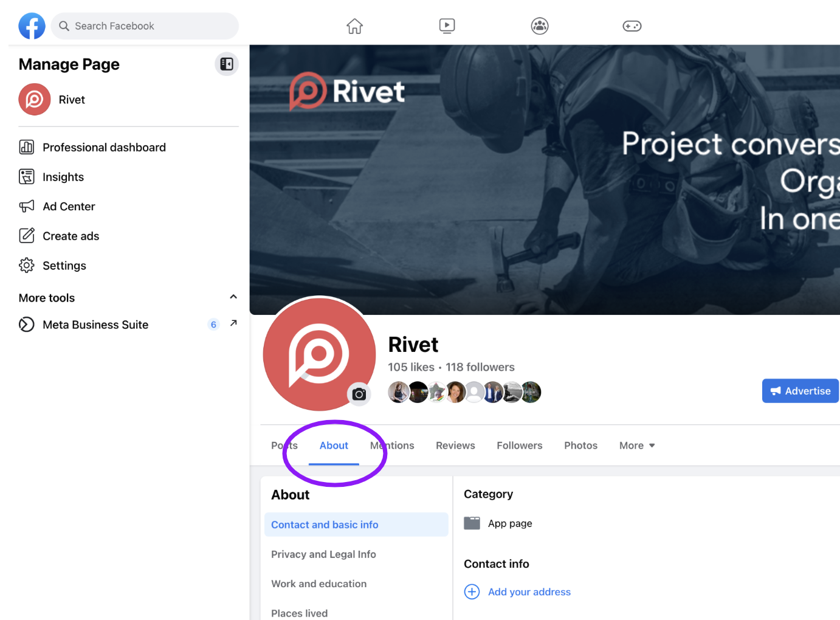Click the Rivet page name in sidebar
This screenshot has height=620, width=840.
coord(72,100)
